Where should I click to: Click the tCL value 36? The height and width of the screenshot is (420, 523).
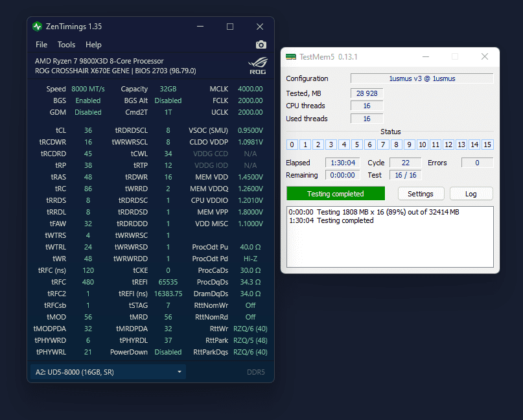click(x=88, y=130)
